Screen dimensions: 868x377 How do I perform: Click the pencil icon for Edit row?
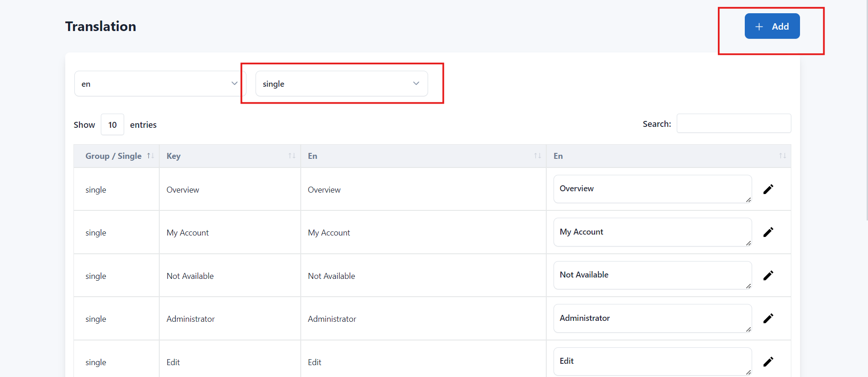[768, 361]
